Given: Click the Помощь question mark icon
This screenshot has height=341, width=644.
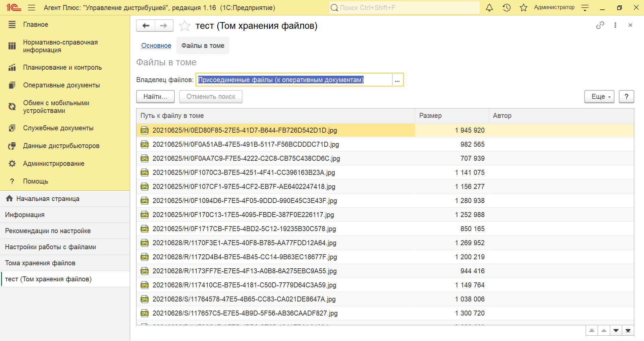Looking at the screenshot, I should pos(12,181).
